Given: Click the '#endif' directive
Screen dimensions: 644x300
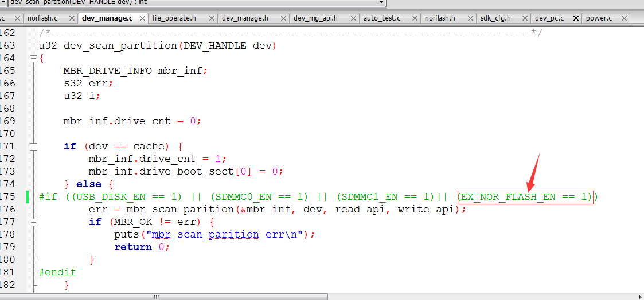Looking at the screenshot, I should point(57,272).
